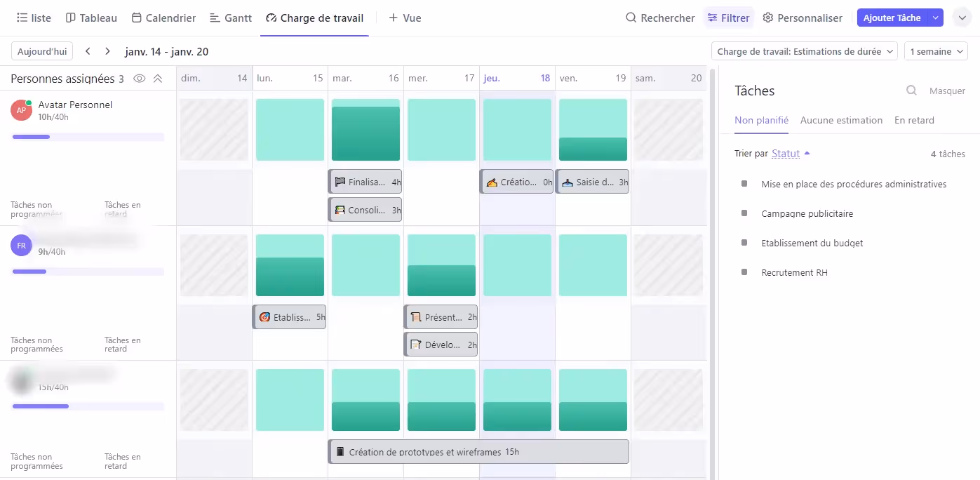The height and width of the screenshot is (480, 980).
Task: Select the Calendrier view icon
Action: click(138, 18)
